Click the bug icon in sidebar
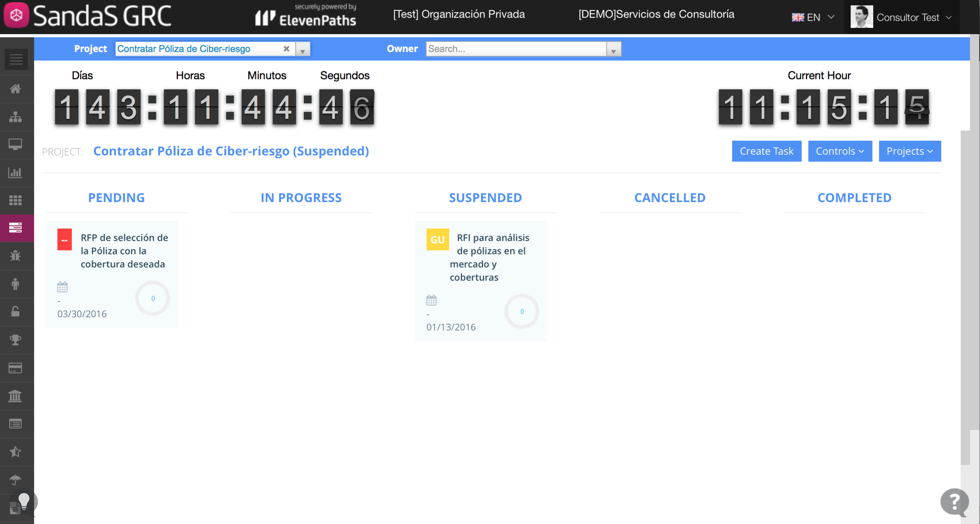The image size is (980, 524). 16,256
